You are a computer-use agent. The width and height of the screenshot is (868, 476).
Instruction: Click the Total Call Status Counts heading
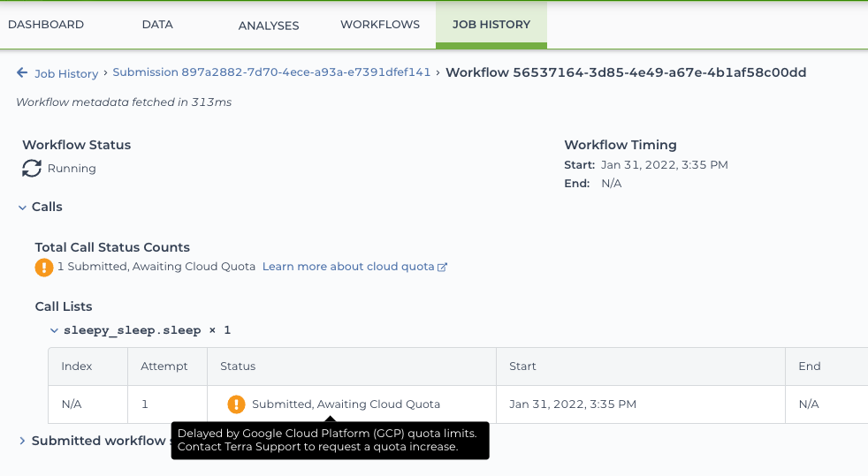pos(112,247)
